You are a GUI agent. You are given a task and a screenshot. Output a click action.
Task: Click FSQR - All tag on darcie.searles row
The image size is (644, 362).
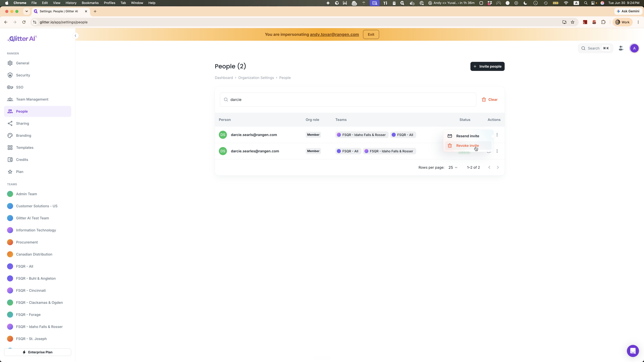click(348, 151)
